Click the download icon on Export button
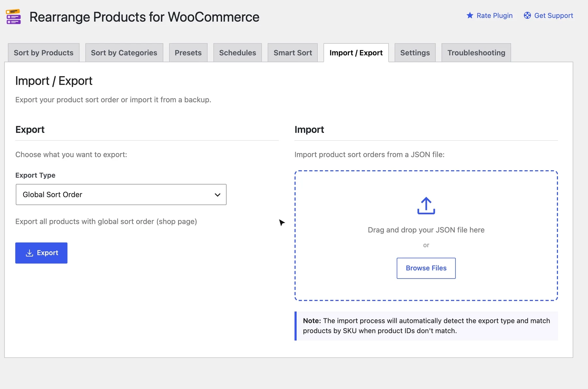Image resolution: width=588 pixels, height=389 pixels. coord(29,253)
